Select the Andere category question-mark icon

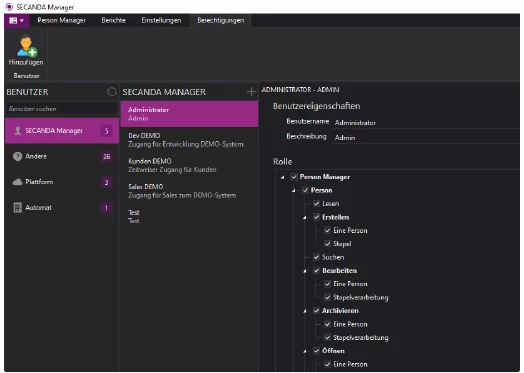tap(17, 156)
